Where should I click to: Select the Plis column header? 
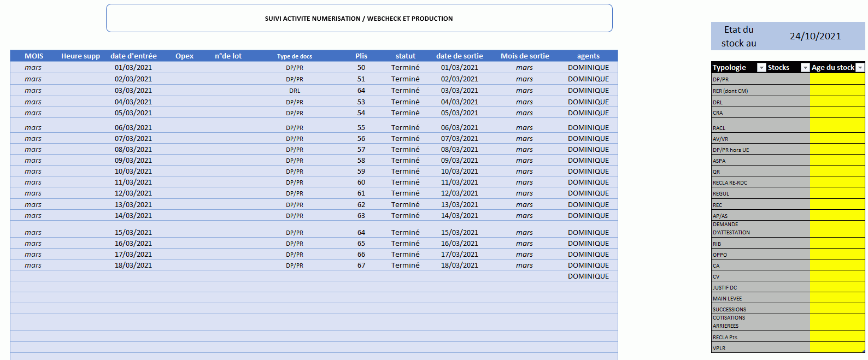[x=361, y=56]
